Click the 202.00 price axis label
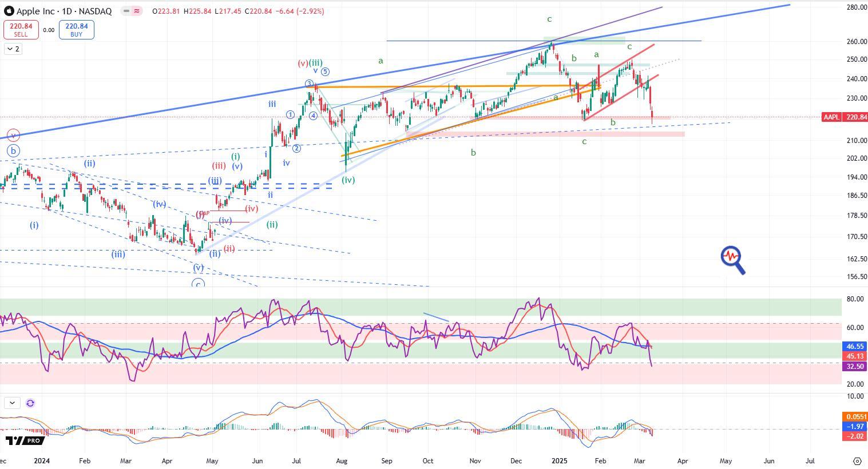The height and width of the screenshot is (469, 868). [x=857, y=158]
